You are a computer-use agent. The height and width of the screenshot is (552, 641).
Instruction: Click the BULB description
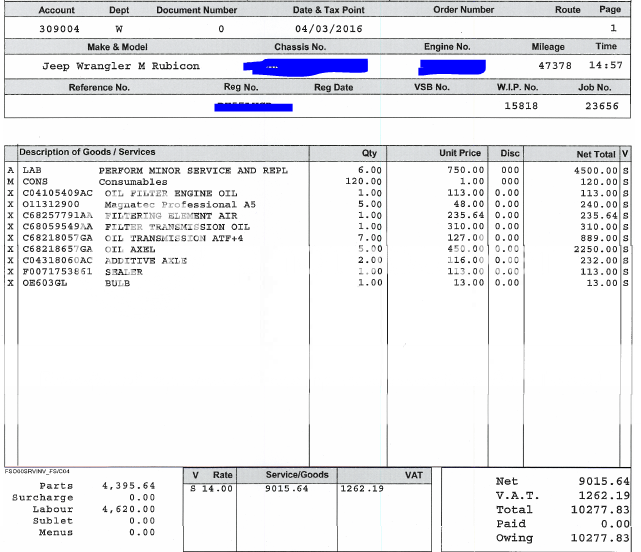coord(117,283)
